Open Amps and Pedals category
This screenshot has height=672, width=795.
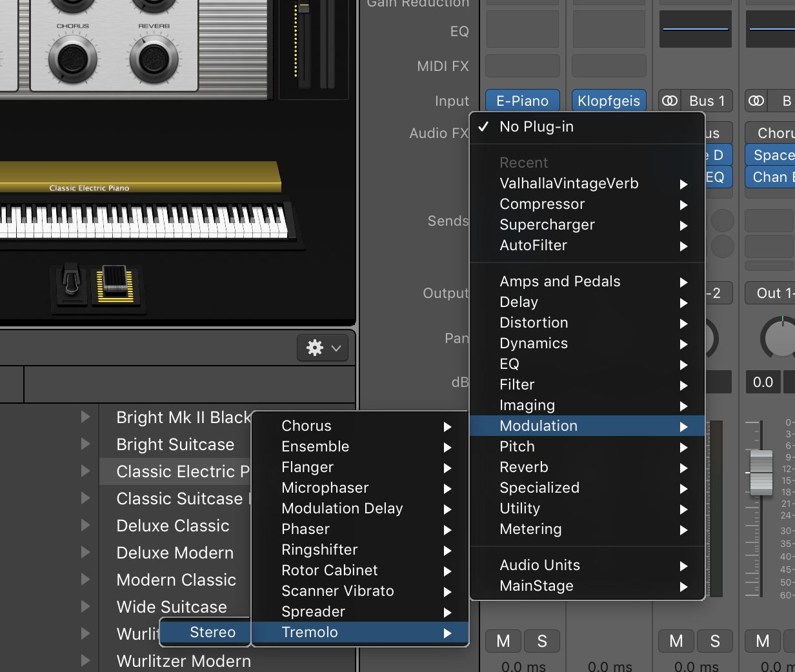click(x=587, y=282)
